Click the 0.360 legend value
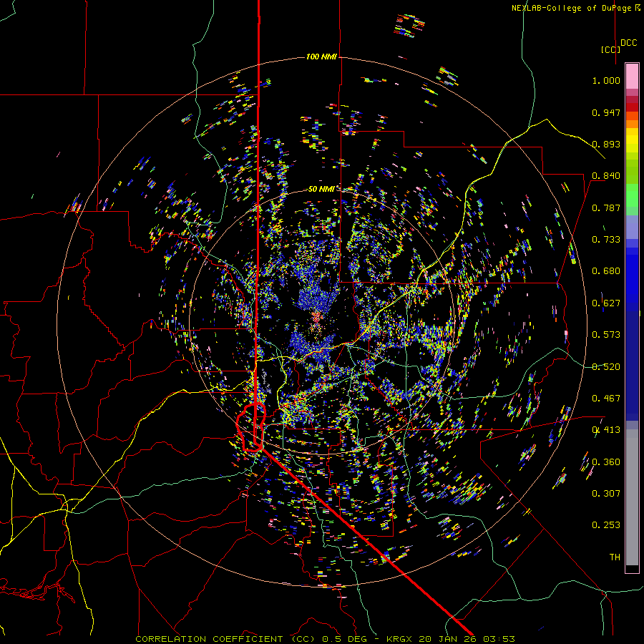644x644 pixels. pyautogui.click(x=606, y=462)
